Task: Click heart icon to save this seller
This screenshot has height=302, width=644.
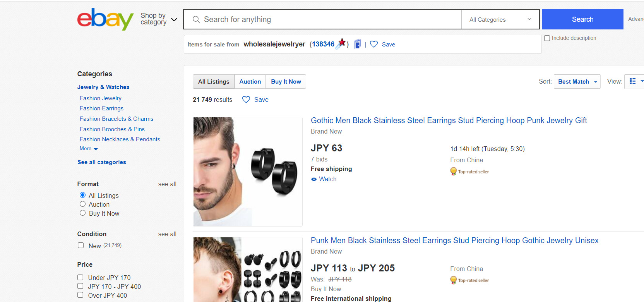Action: point(374,44)
